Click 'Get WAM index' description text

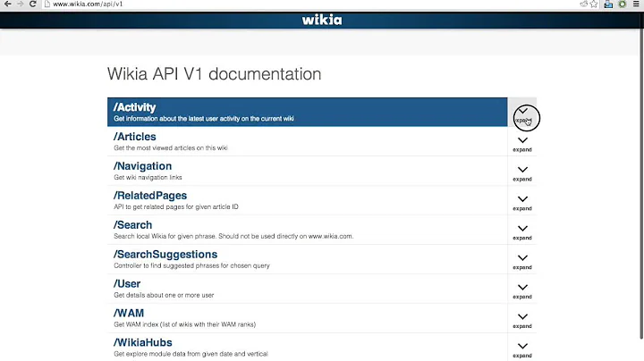(x=185, y=324)
